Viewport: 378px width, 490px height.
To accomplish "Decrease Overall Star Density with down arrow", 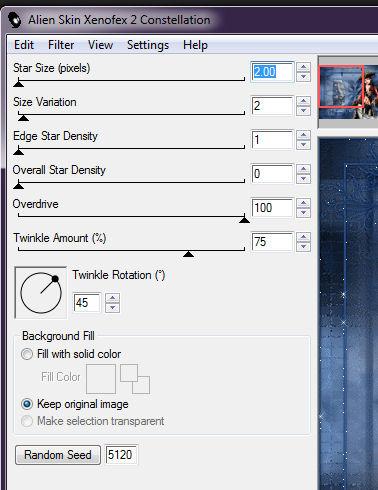I will click(303, 179).
